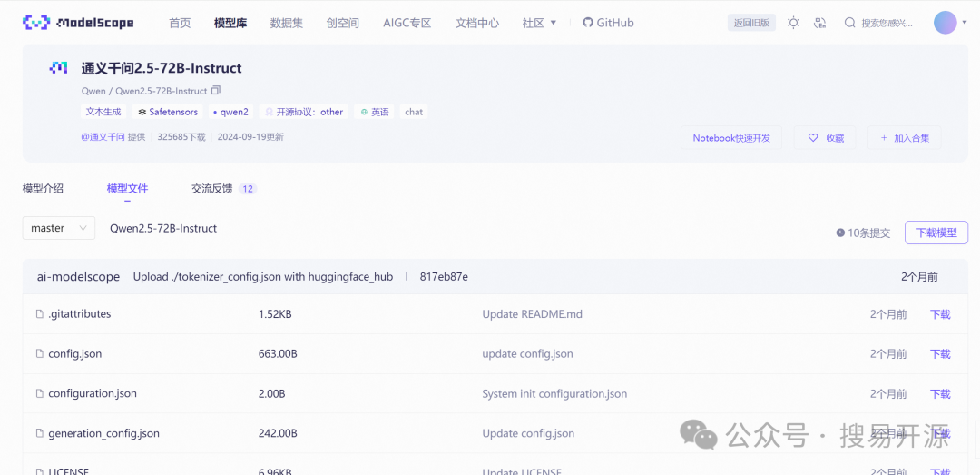
Task: Click the 收藏 button
Action: pos(825,138)
